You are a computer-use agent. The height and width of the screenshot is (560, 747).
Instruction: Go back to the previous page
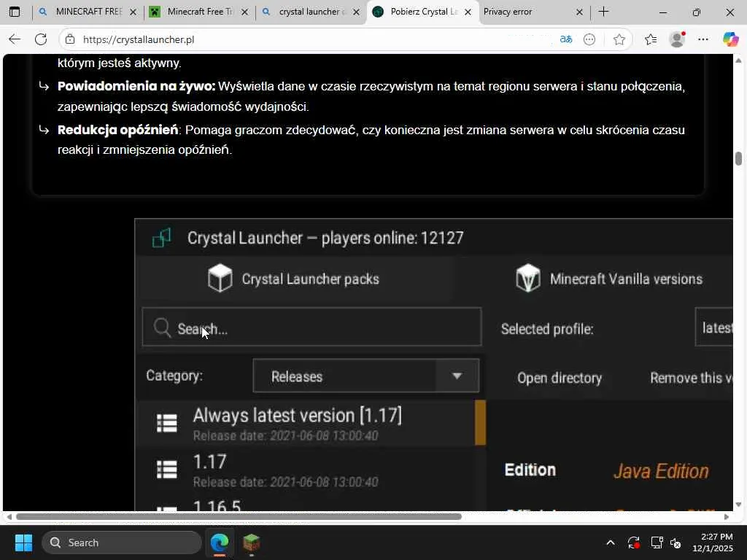click(x=15, y=39)
